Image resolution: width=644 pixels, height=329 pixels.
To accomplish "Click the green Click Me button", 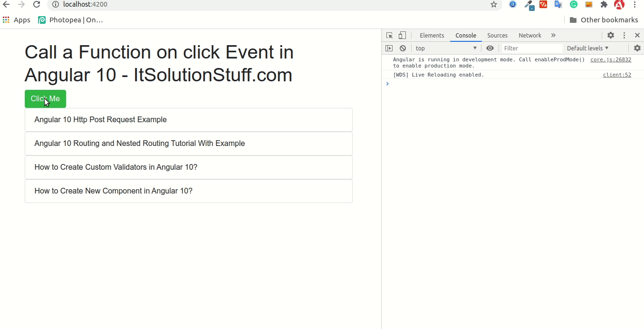I will tap(45, 99).
